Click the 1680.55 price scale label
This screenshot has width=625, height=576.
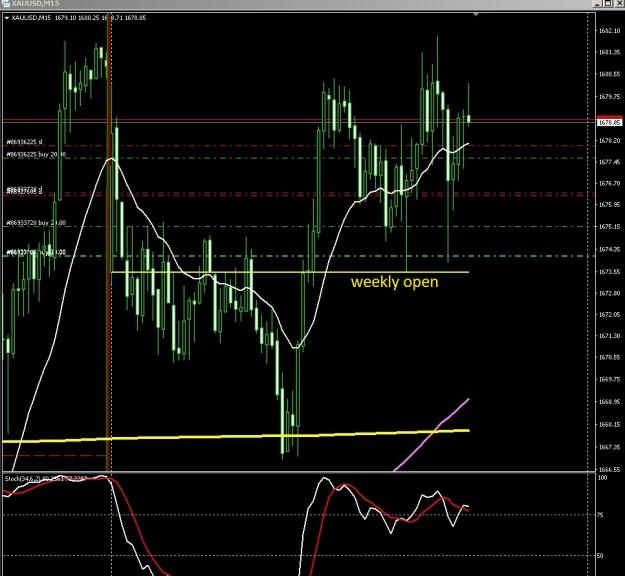pyautogui.click(x=609, y=74)
